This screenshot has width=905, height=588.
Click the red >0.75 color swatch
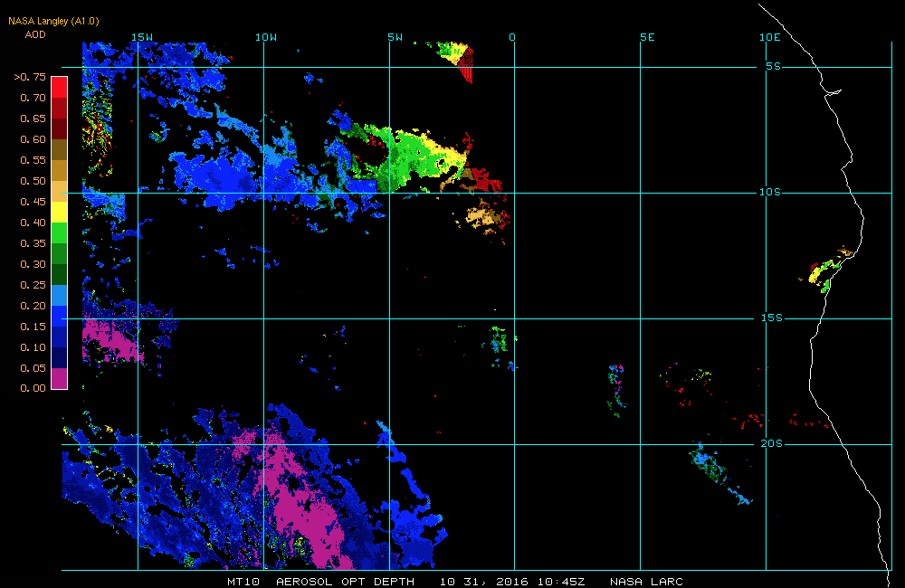point(60,87)
